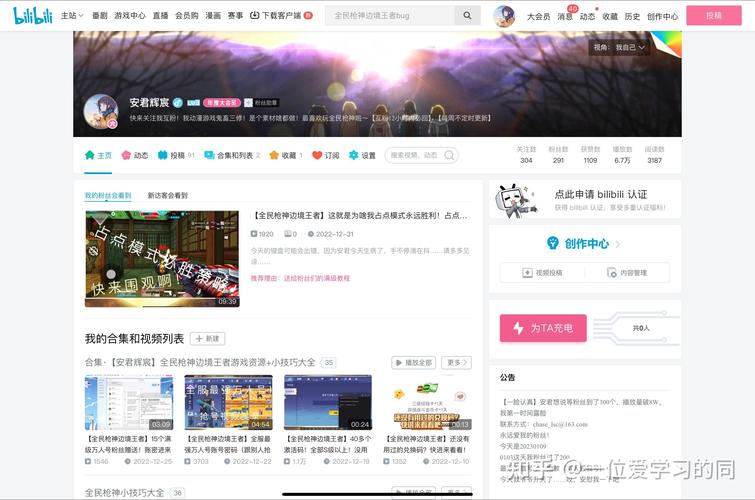Open the 设置 gear tab
The height and width of the screenshot is (500, 755).
tap(362, 155)
